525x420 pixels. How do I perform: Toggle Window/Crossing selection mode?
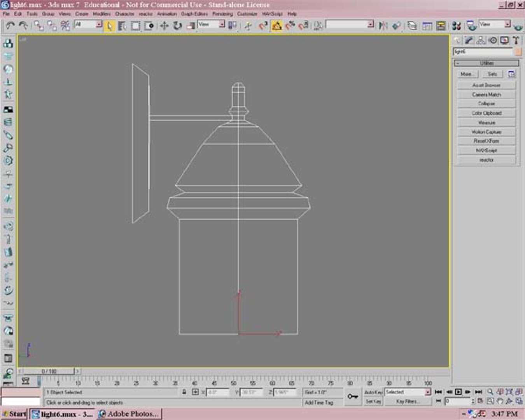[149, 26]
